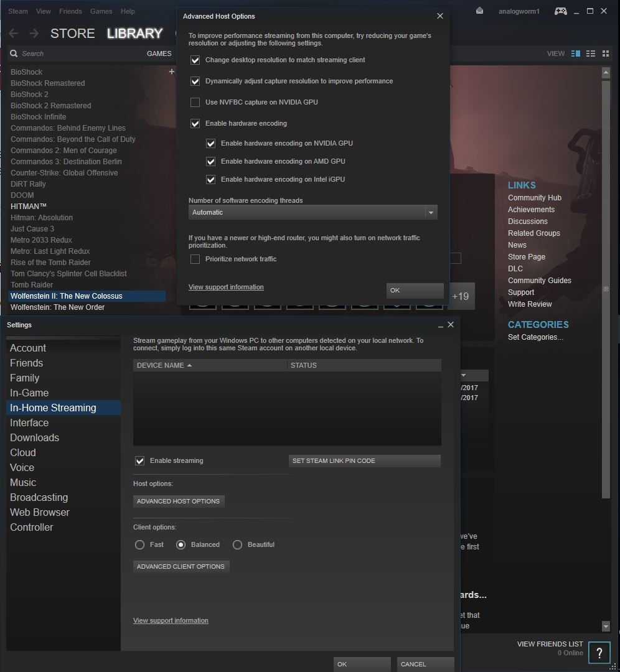Launch Big Picture mode controller icon
The image size is (620, 672).
click(x=560, y=11)
